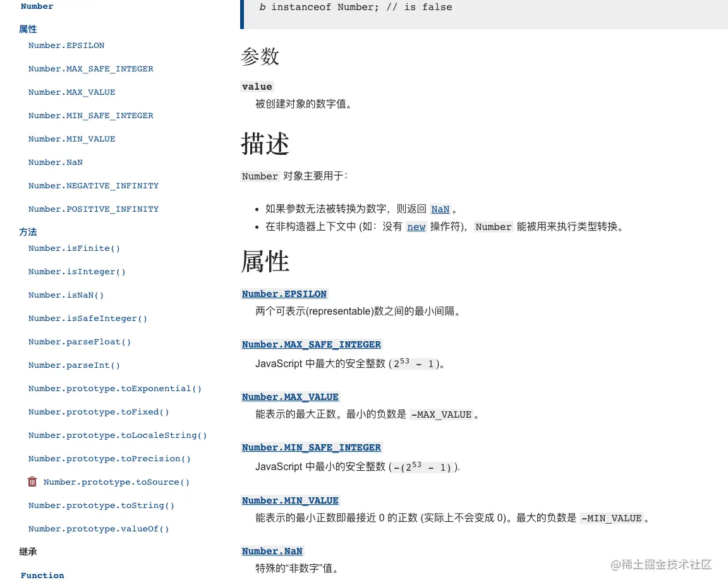Open Number.prototype.toExponential() link

(x=115, y=389)
